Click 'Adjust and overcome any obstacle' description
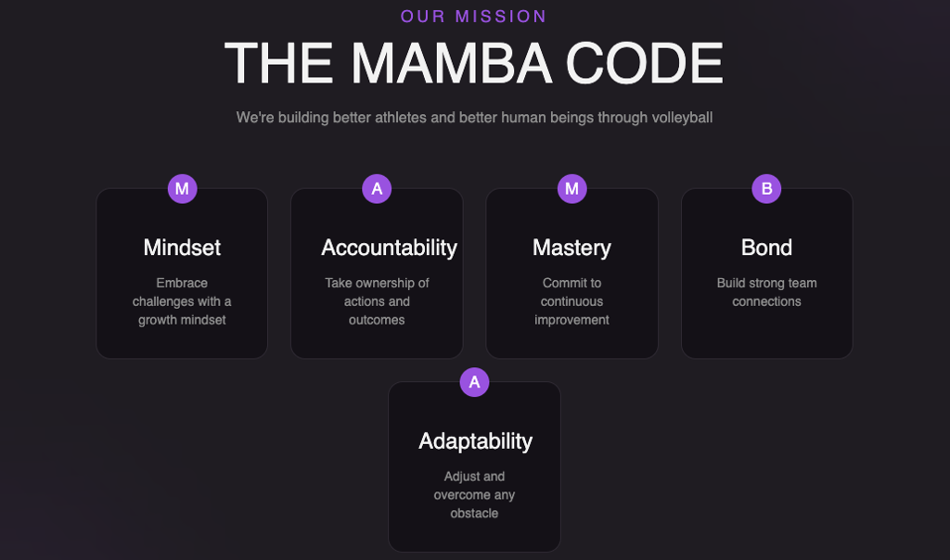 [x=474, y=495]
